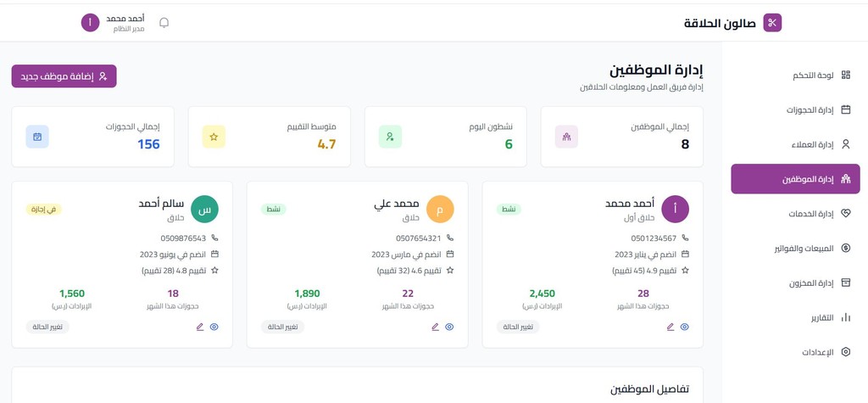868x403 pixels.
Task: Click the star icon on متوسط التقييم card
Action: (x=214, y=137)
